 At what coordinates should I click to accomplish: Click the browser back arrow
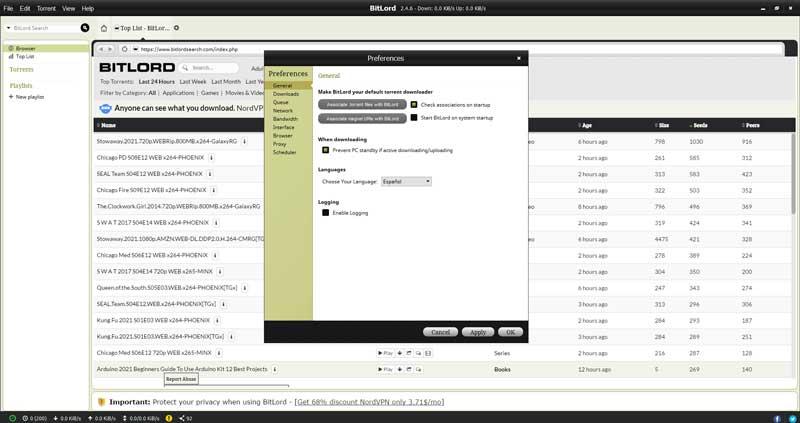(x=101, y=49)
